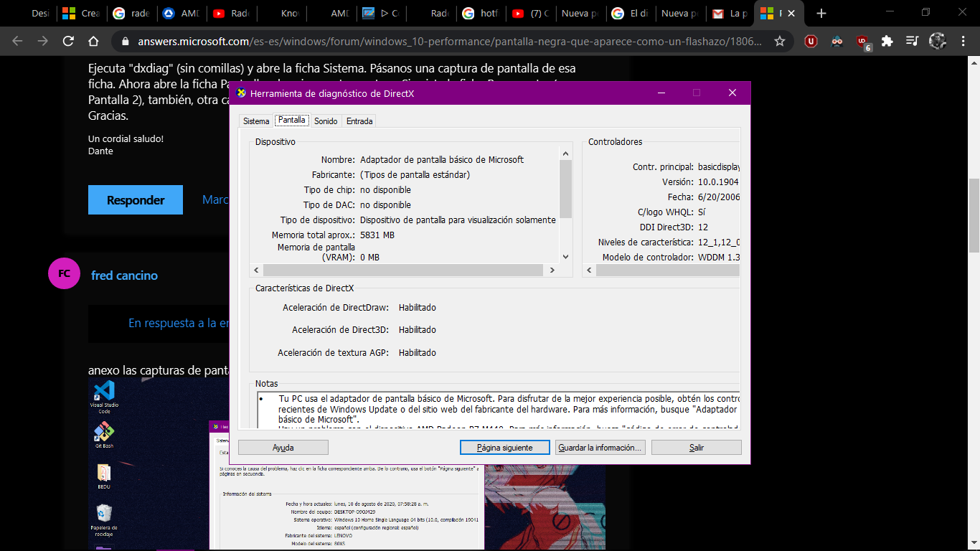Click Dispositivo horizontal scroll right arrow
This screenshot has height=551, width=980.
pos(552,270)
